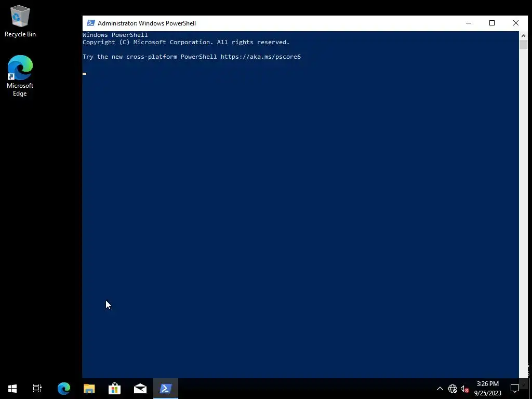Maximize the PowerShell window
The width and height of the screenshot is (532, 399).
click(492, 23)
